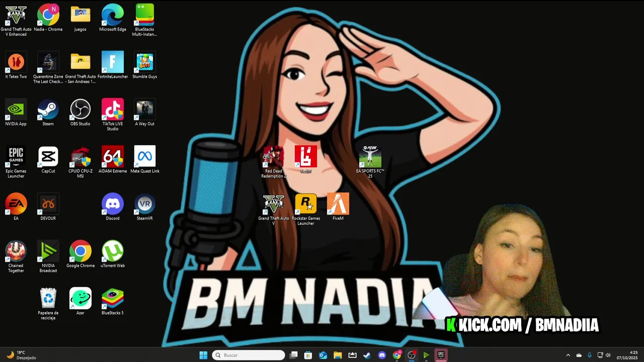Launch Red Dead Redemption 2

tap(274, 162)
